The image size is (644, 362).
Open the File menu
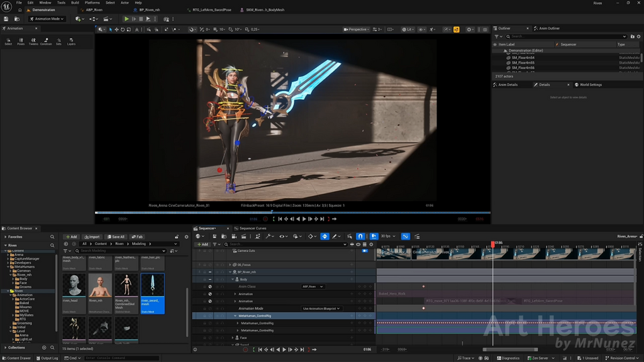(19, 3)
